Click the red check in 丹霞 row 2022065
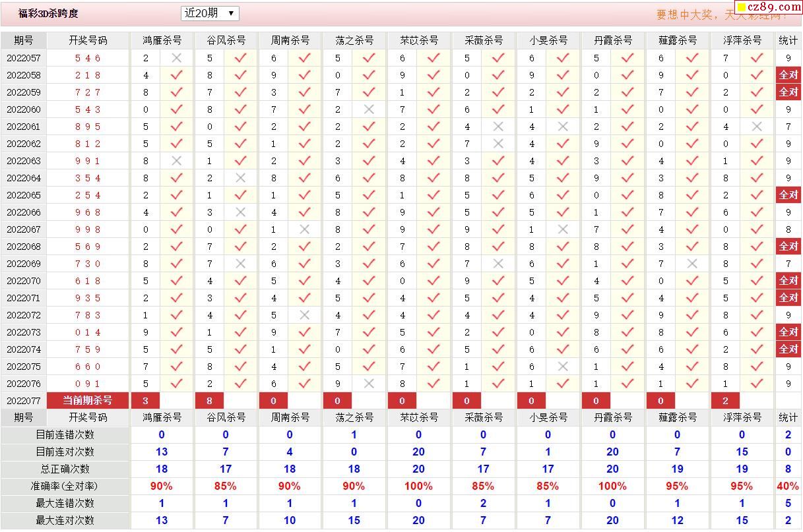This screenshot has width=803, height=532. [x=627, y=195]
